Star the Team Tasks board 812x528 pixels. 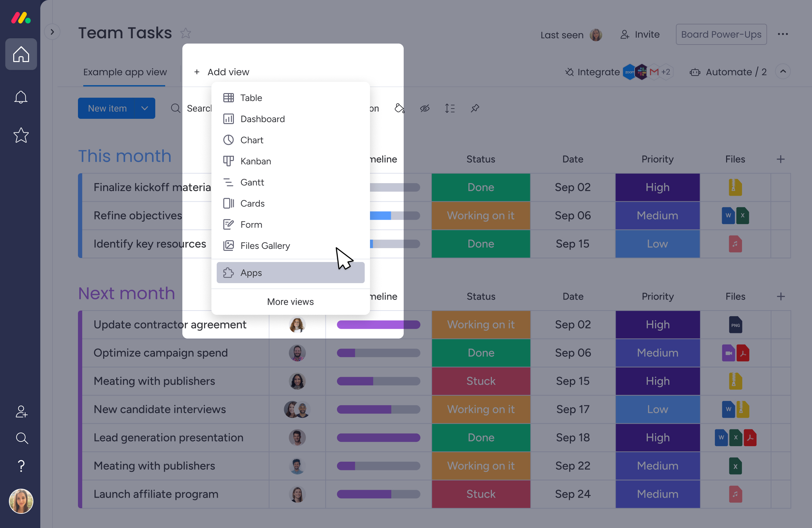pos(186,33)
